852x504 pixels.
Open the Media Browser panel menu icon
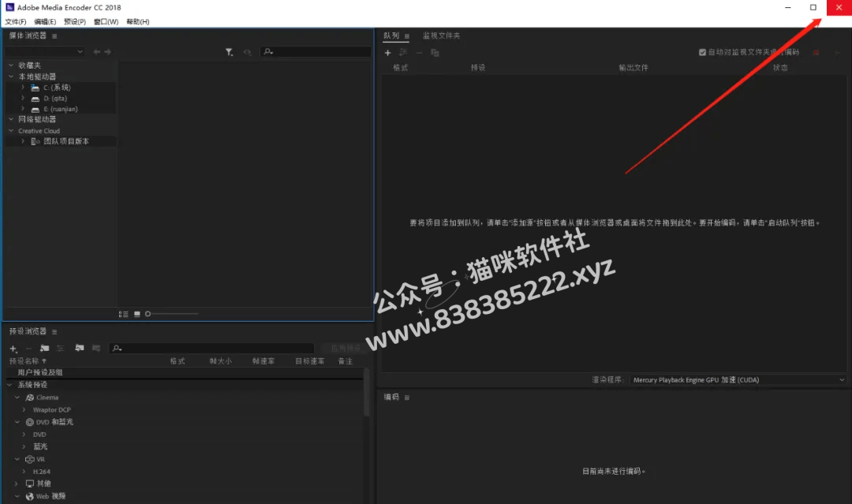point(54,35)
